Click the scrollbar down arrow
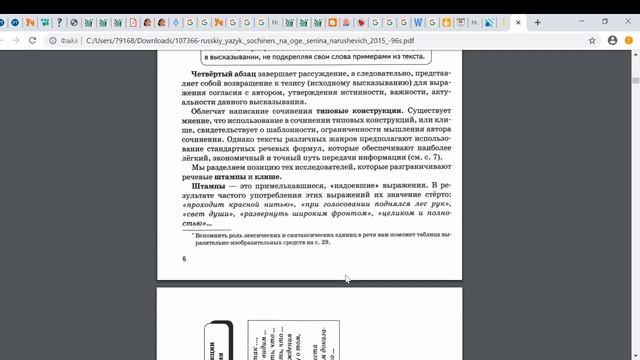Image resolution: width=640 pixels, height=360 pixels. [636, 357]
